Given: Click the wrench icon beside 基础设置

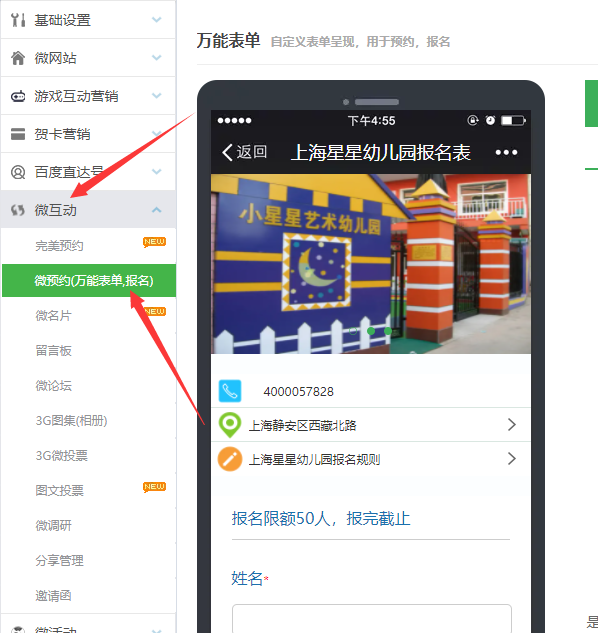Looking at the screenshot, I should click(x=18, y=20).
